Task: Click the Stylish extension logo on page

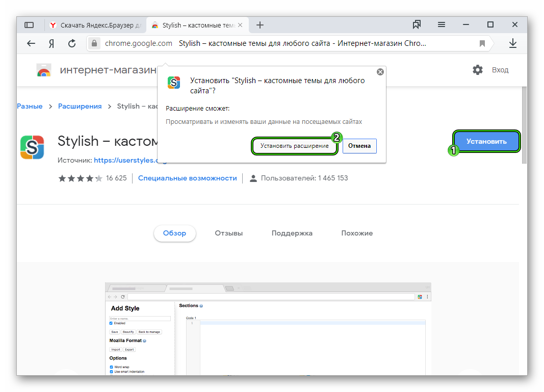Action: click(x=32, y=147)
